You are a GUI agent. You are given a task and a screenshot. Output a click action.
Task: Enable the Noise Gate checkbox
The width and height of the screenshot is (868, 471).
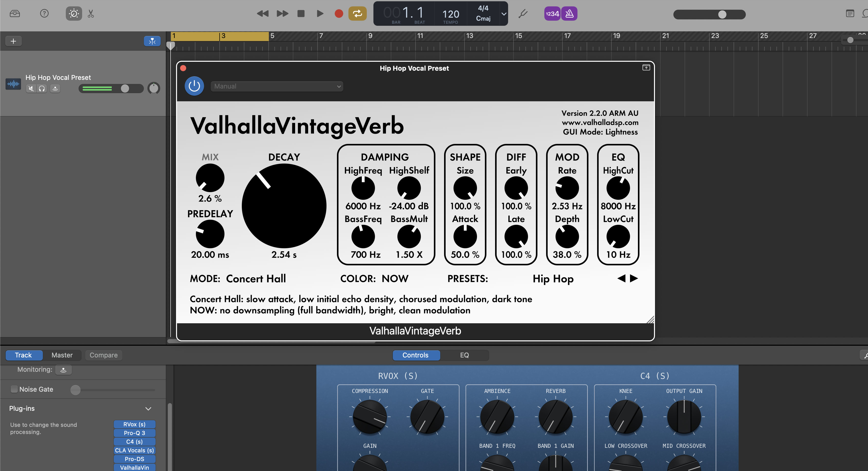14,389
